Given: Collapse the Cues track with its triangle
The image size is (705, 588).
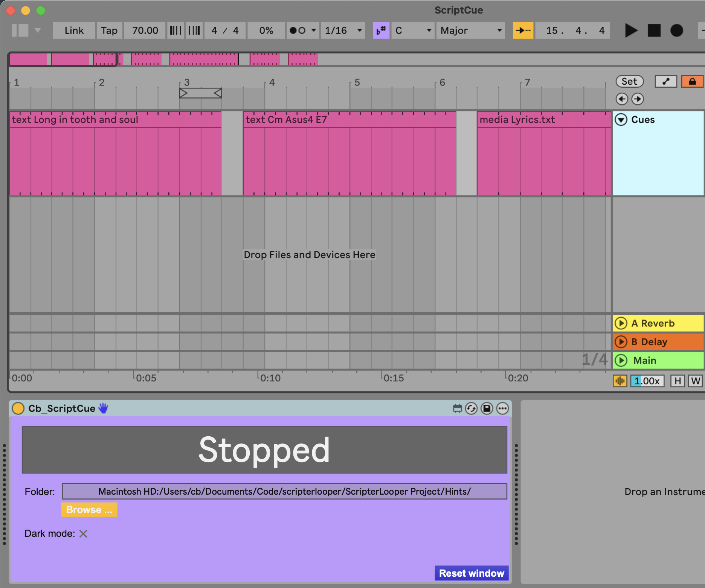Looking at the screenshot, I should (x=621, y=120).
